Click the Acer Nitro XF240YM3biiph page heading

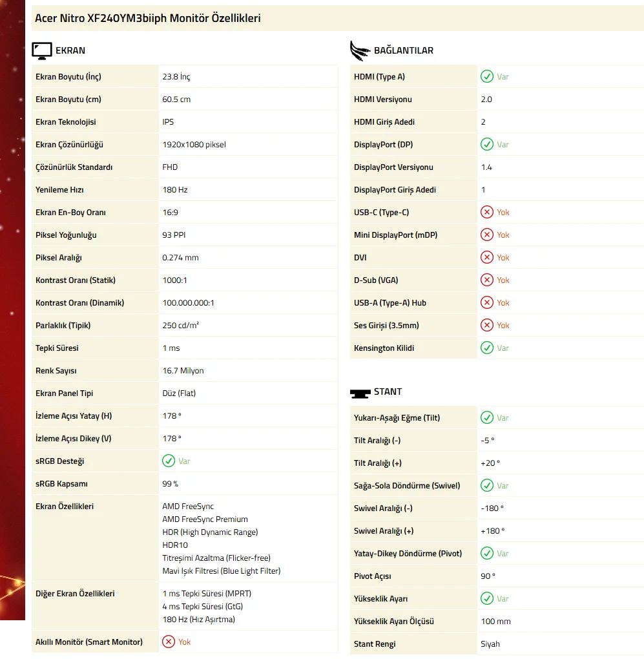click(148, 18)
